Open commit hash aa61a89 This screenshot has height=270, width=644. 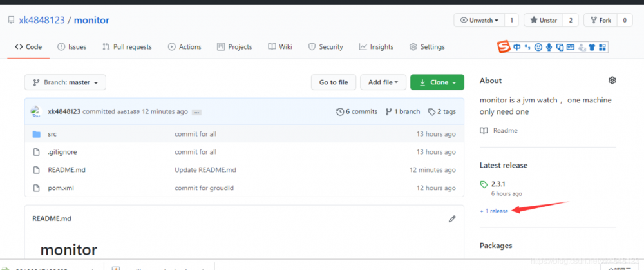[x=129, y=111]
